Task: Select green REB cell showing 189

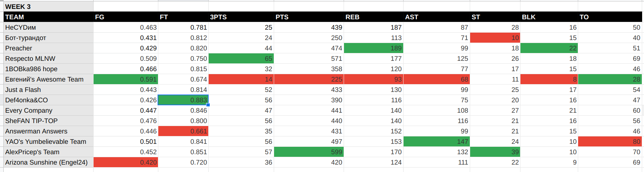Action: click(374, 48)
